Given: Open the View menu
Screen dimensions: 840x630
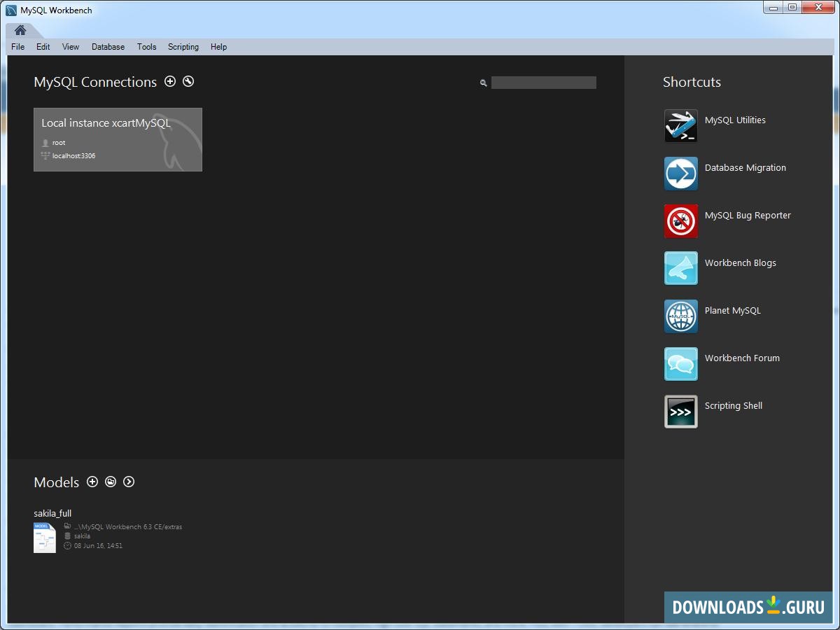Looking at the screenshot, I should [71, 47].
